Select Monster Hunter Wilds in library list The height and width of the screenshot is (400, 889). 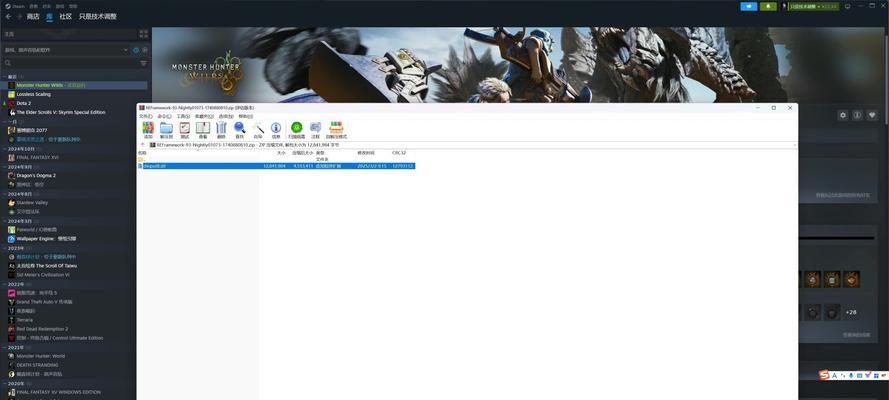pyautogui.click(x=75, y=85)
